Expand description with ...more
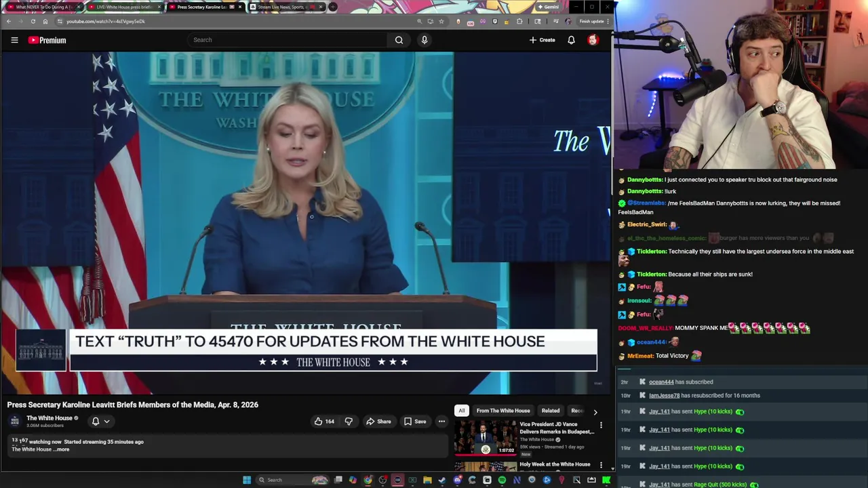868x488 pixels. click(62, 449)
